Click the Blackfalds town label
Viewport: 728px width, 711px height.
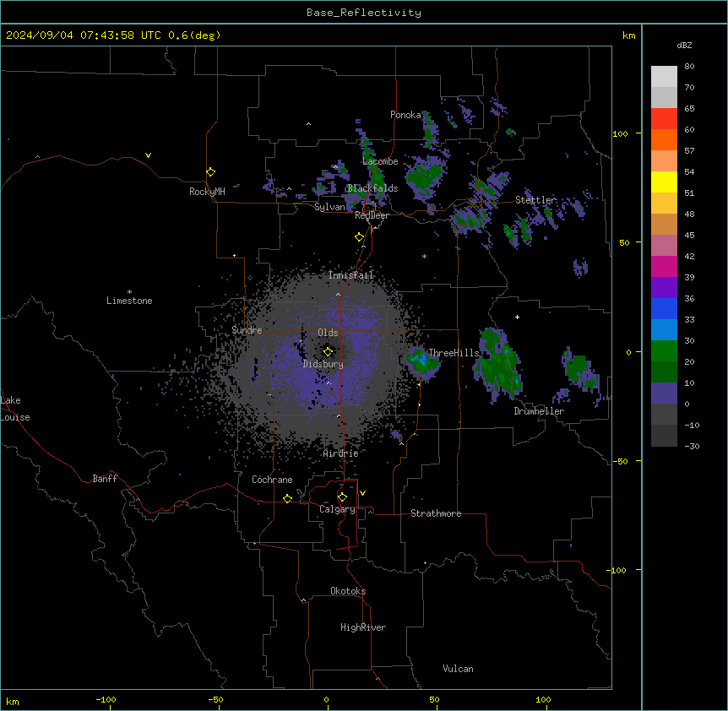coord(372,188)
